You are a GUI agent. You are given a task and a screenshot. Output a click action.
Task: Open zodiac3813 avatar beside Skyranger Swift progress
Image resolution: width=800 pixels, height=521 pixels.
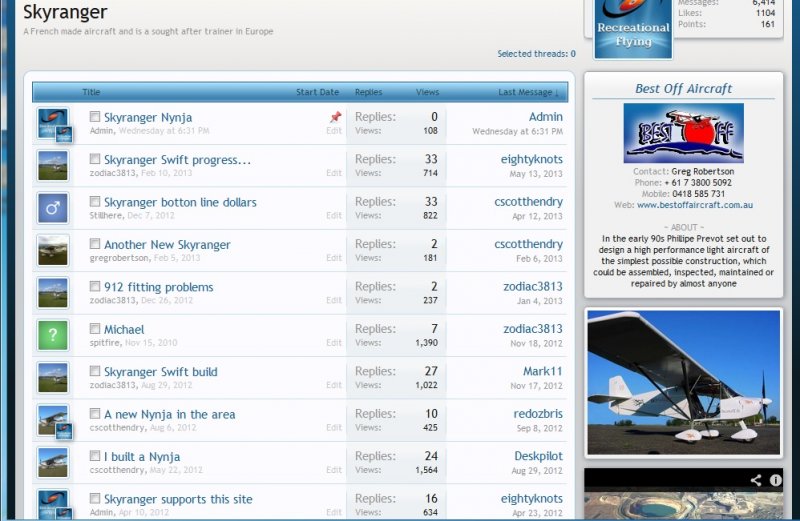[53, 165]
